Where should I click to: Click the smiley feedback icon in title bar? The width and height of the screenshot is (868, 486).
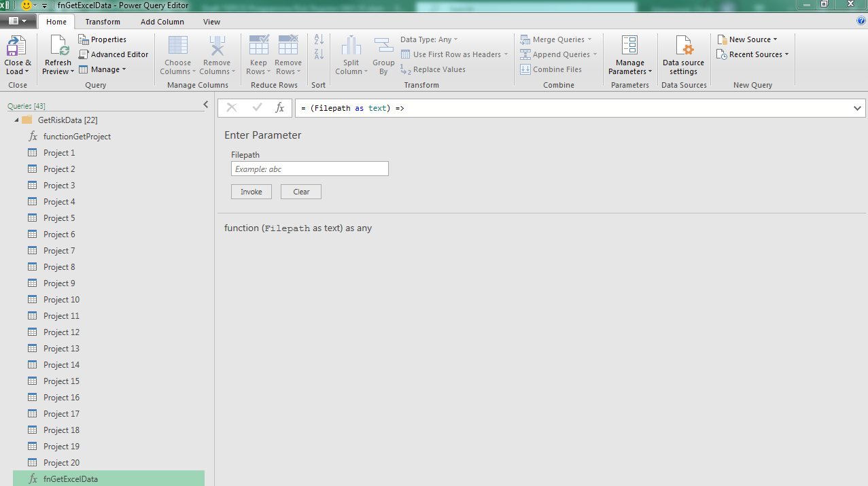(x=27, y=5)
